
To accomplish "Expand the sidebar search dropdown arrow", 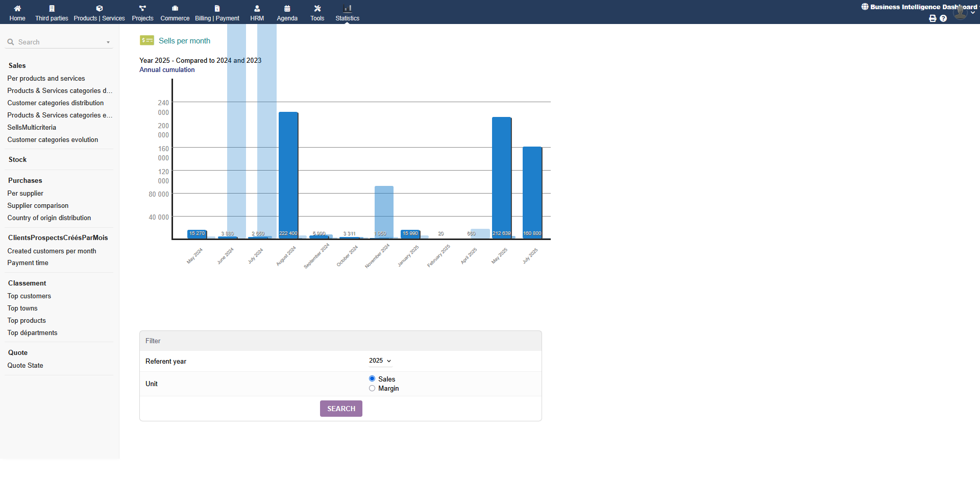I will (x=108, y=42).
